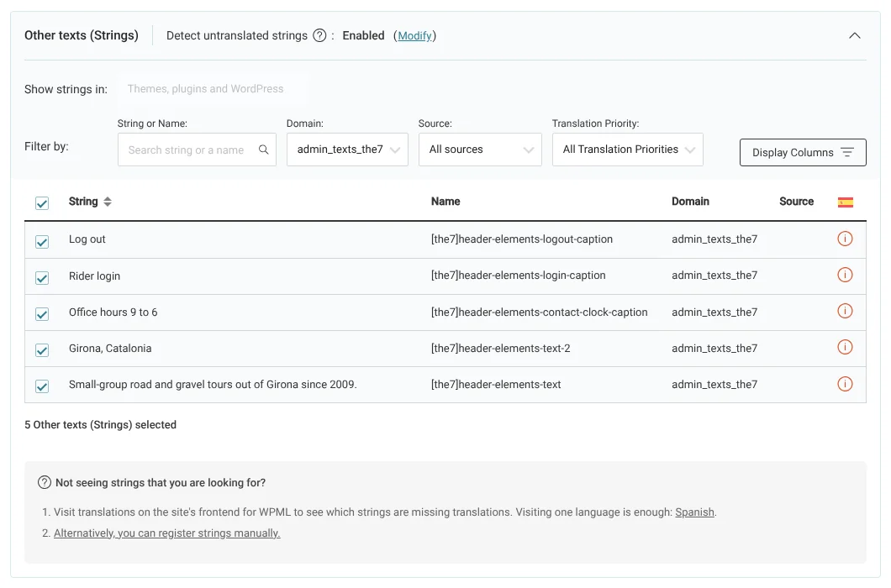This screenshot has height=588, width=891.
Task: Click the [the7]header-elements-text-2 name
Action: (x=501, y=349)
